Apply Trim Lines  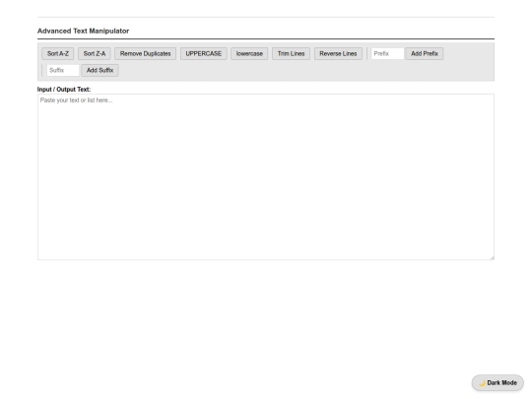[291, 53]
